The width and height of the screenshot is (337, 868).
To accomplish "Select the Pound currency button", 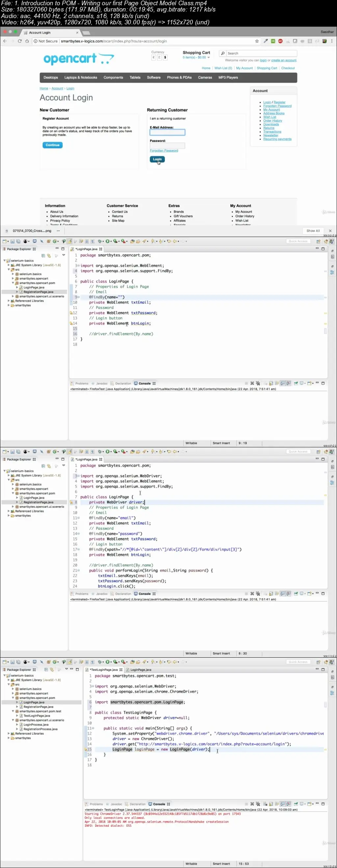I will click(x=159, y=57).
